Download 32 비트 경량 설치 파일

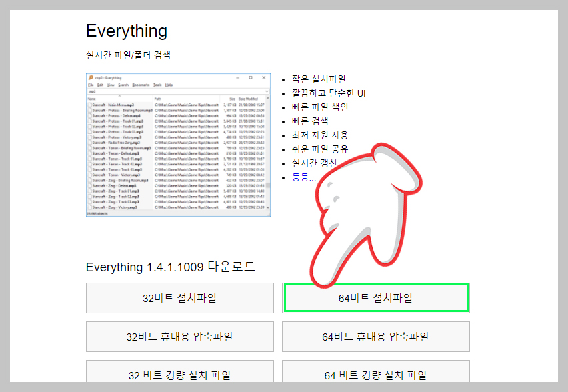(x=180, y=371)
